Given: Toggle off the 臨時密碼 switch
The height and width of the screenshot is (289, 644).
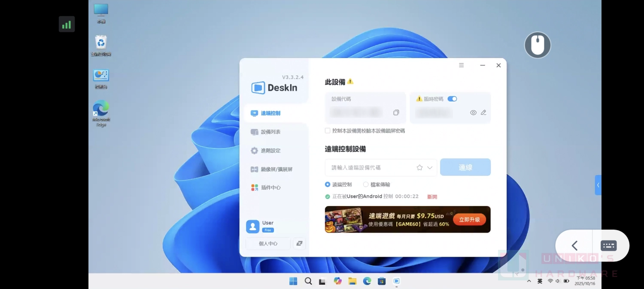Looking at the screenshot, I should coord(452,98).
